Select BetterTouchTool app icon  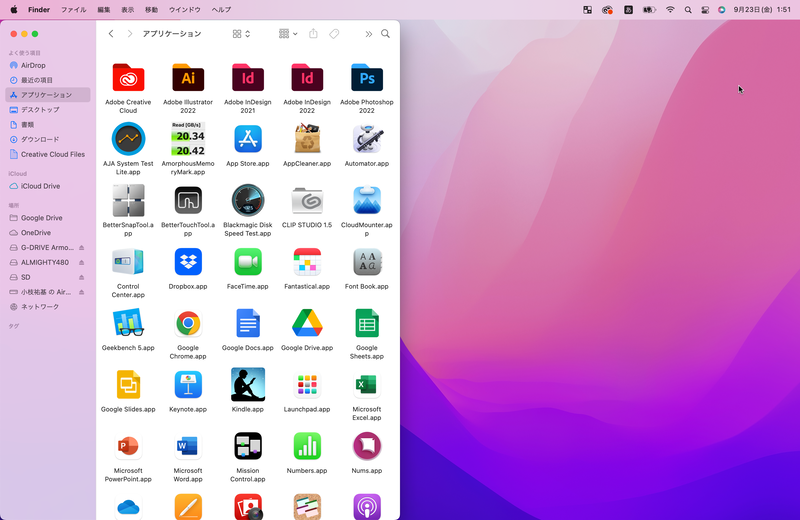[x=188, y=201]
